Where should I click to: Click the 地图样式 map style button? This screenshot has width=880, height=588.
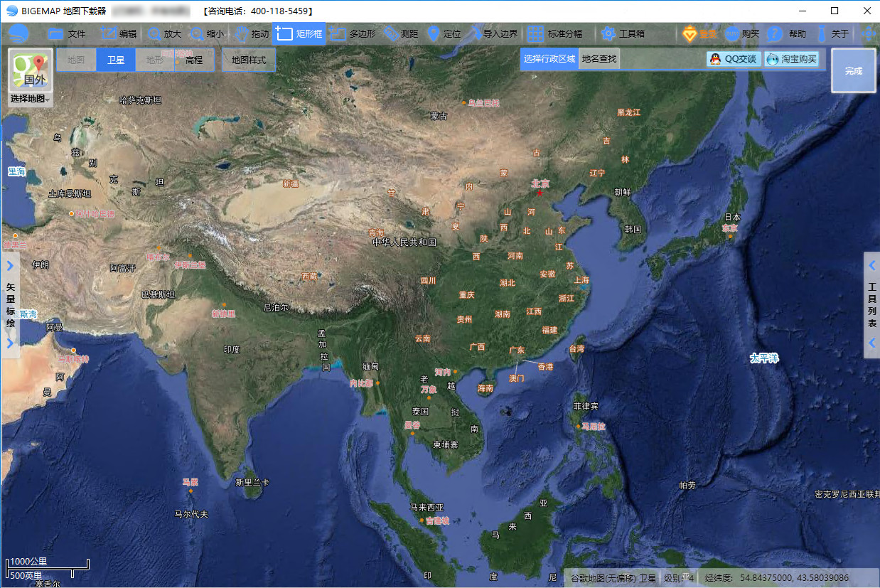point(249,60)
